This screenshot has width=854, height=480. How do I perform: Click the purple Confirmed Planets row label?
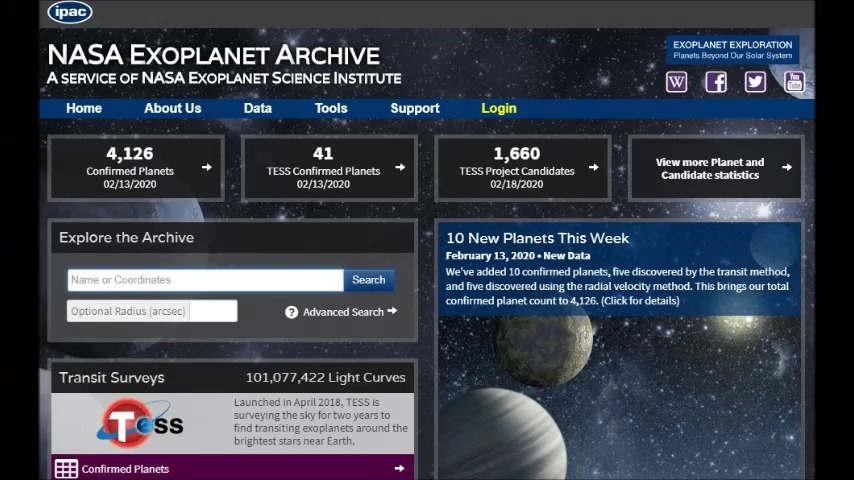tap(125, 469)
